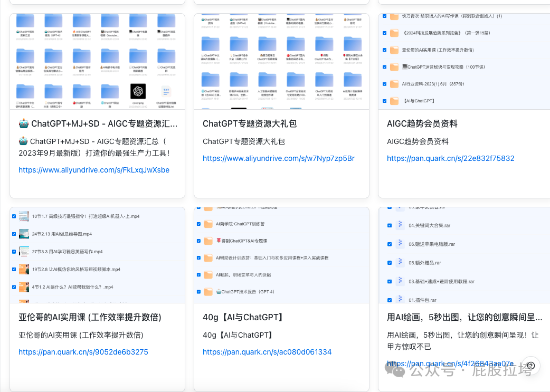Screen dimensions: 550x392
Task: Click folder name 得到ChatGPT&AI专题课
Action: 242,241
